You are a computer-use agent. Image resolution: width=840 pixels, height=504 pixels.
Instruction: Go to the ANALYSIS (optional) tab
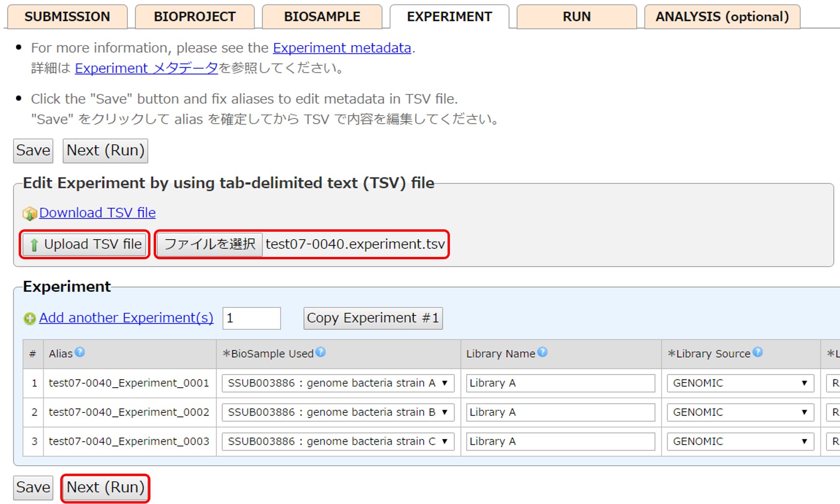[x=722, y=17]
